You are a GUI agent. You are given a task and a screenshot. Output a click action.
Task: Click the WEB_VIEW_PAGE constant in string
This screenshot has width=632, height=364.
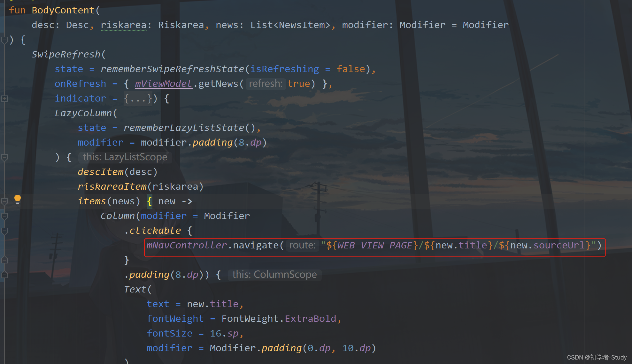374,245
